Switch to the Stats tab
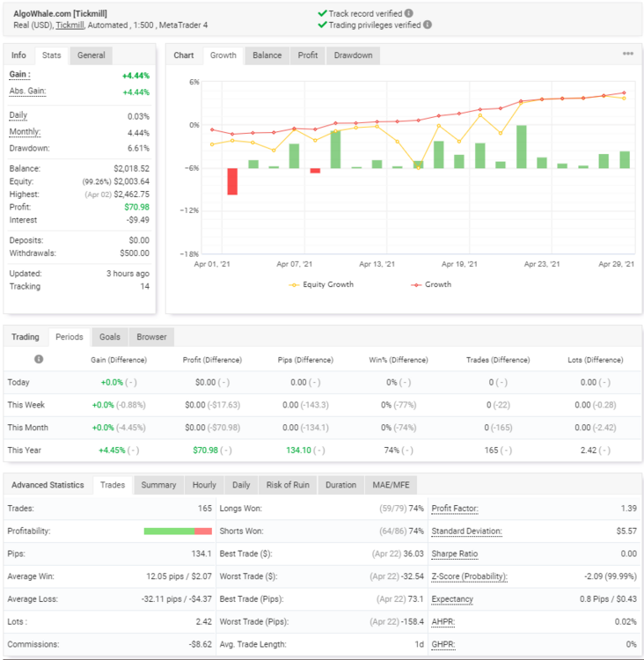 pos(51,55)
